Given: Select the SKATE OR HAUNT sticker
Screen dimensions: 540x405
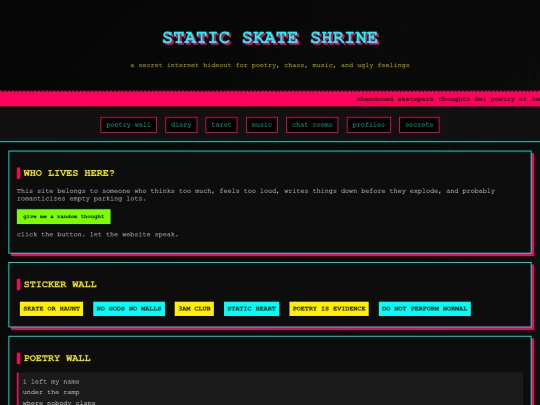Looking at the screenshot, I should pyautogui.click(x=52, y=309).
